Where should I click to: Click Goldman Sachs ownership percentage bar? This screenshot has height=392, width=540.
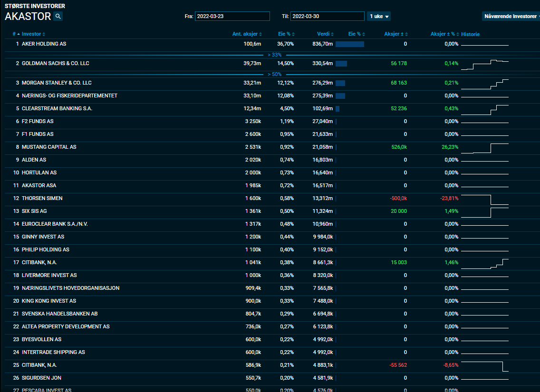(341, 64)
